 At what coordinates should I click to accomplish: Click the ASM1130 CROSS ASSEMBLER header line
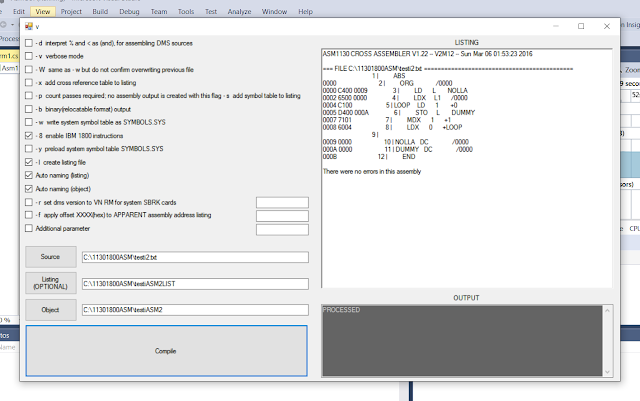point(427,54)
